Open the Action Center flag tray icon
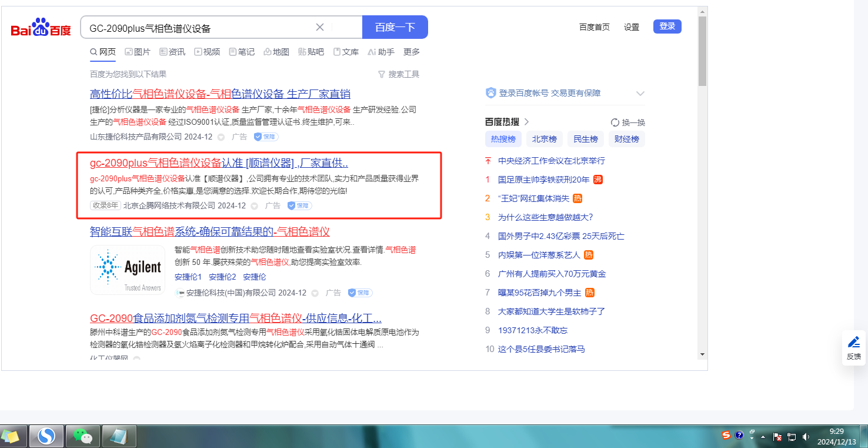Screen dimensions: 868x448 tap(777, 437)
